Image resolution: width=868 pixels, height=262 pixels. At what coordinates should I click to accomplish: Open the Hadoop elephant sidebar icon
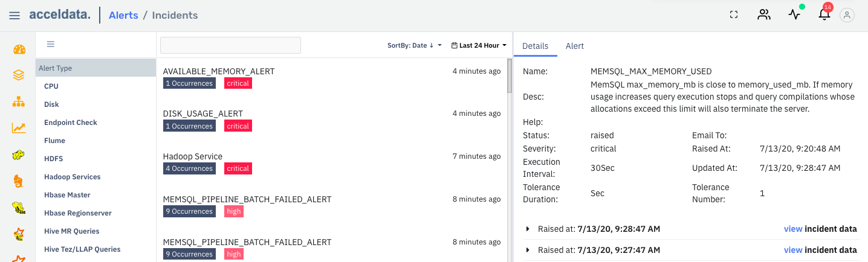coord(19,155)
